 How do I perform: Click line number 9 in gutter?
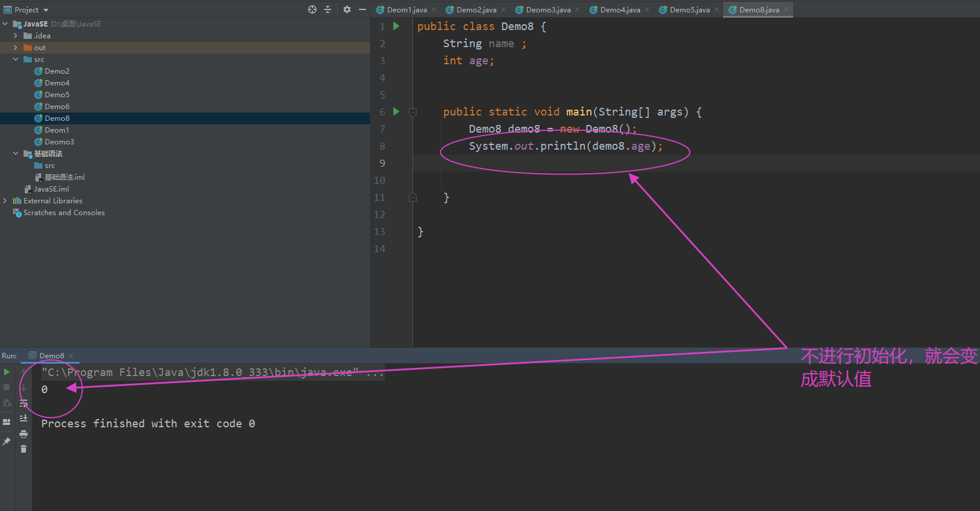pos(382,163)
